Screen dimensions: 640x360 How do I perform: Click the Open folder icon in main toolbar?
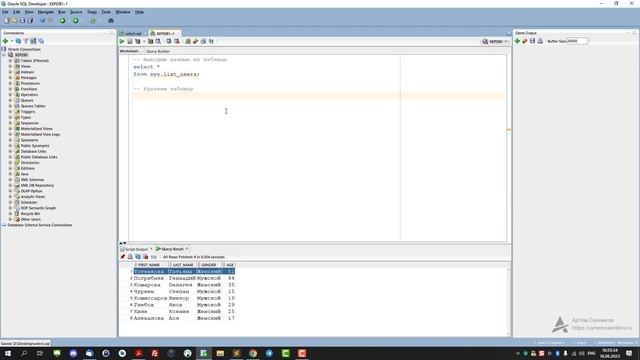tap(15, 20)
